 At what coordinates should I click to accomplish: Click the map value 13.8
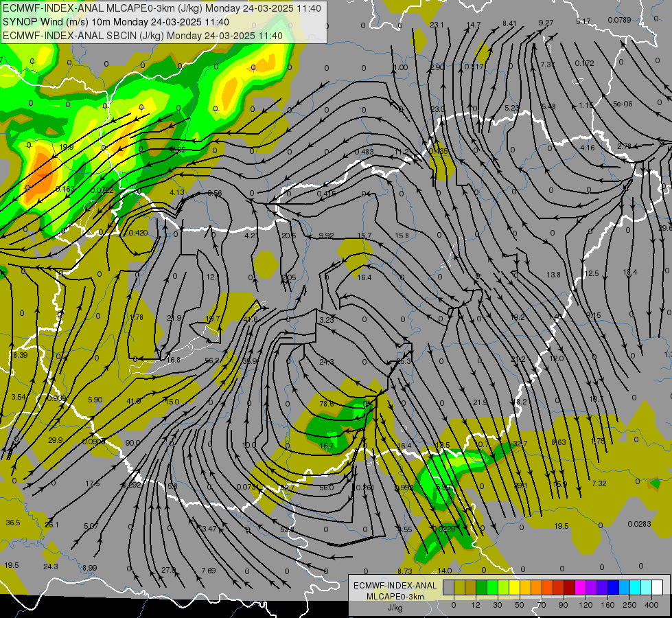[x=554, y=275]
